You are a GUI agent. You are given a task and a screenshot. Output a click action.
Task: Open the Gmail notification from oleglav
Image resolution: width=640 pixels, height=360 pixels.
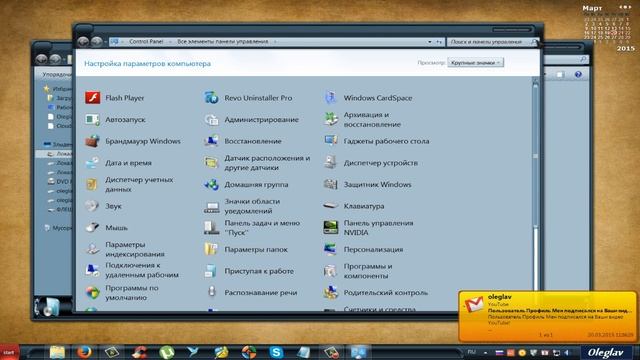[x=547, y=316]
